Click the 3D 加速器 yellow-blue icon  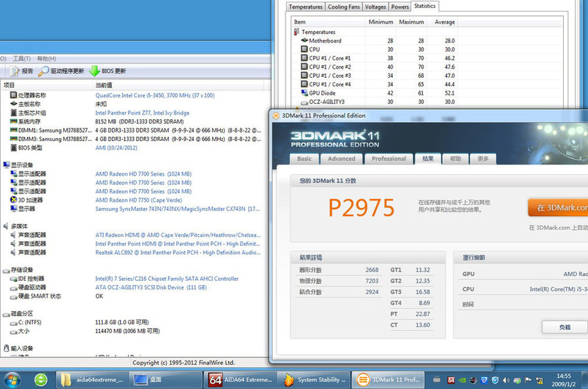(14, 200)
